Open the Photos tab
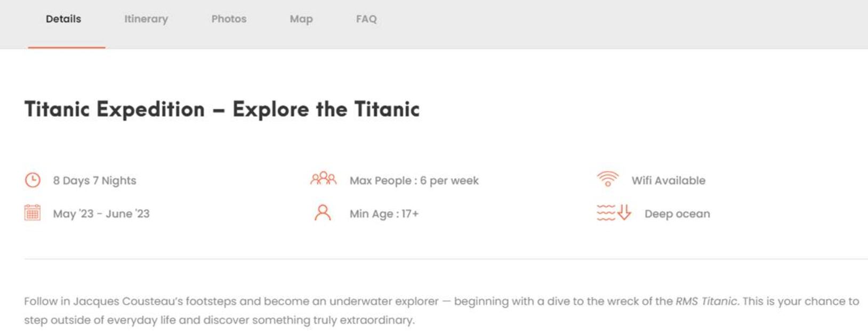 coord(229,19)
